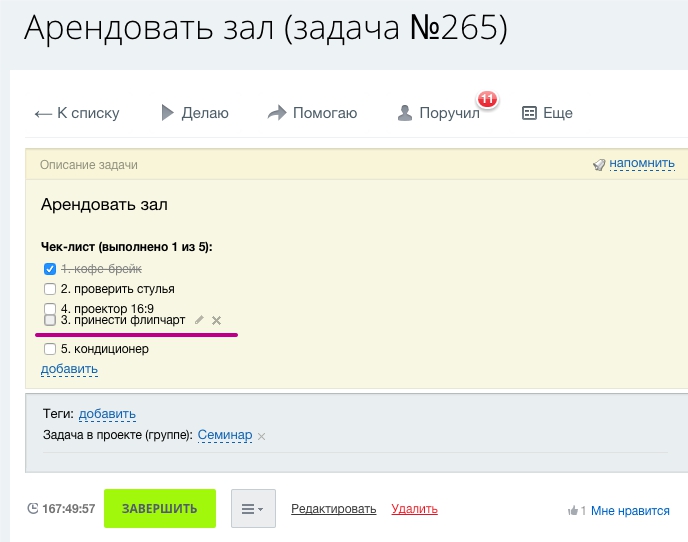Click the 'кофе-брейк' strikethrough text
The image size is (688, 542).
point(101,269)
